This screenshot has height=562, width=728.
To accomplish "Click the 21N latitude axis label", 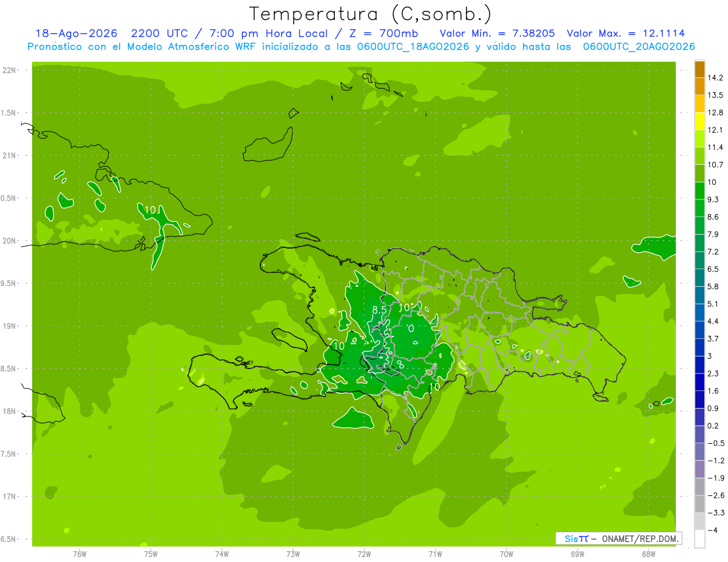I will (x=10, y=156).
